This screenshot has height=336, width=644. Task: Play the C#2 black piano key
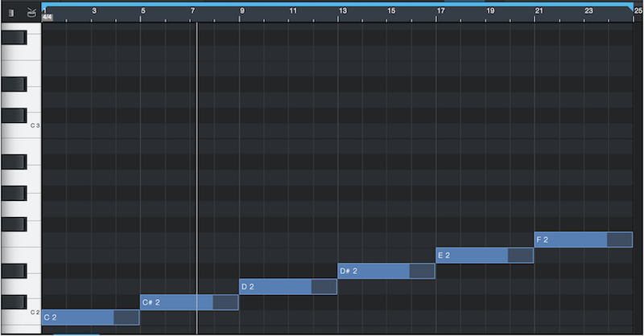pos(14,302)
